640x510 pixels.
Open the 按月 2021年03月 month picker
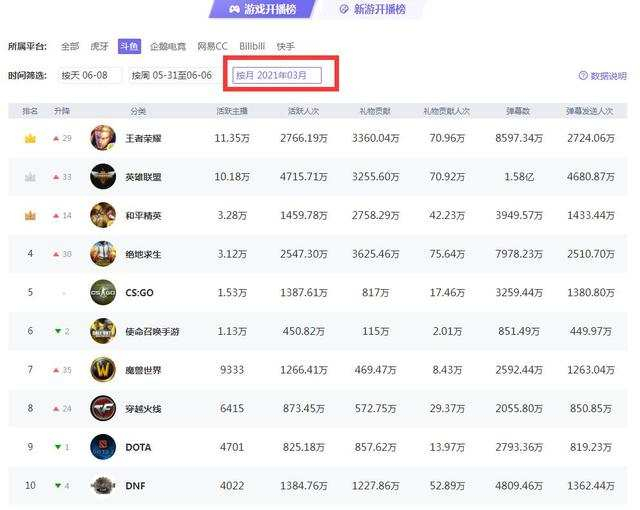(277, 75)
